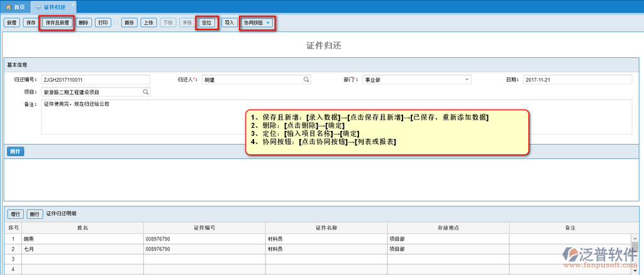Go to first record with 首张
The height and width of the screenshot is (275, 644).
pos(130,23)
